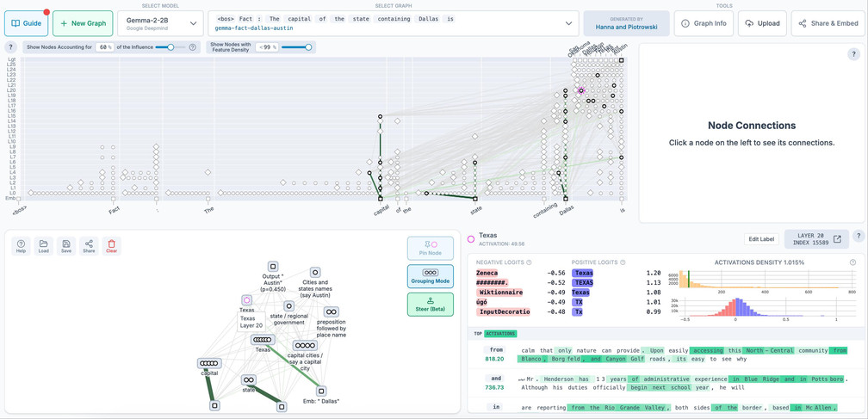
Task: Open the Gemma-2-2B model dropdown
Action: pos(160,23)
